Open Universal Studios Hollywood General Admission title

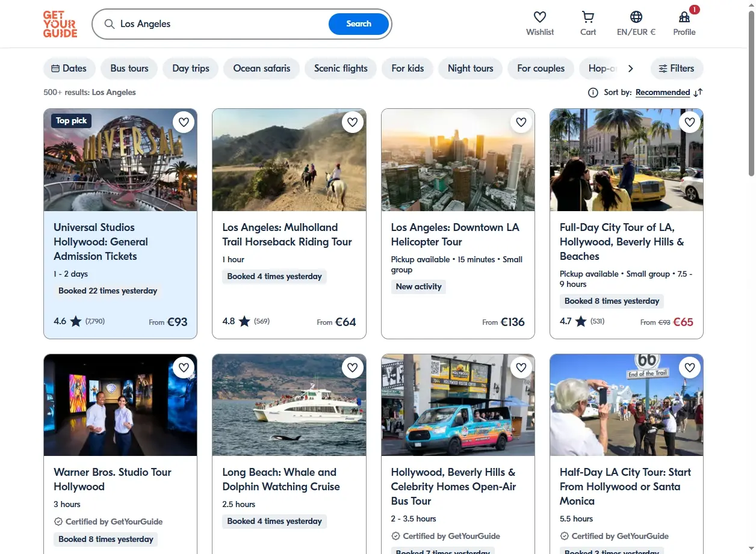101,242
